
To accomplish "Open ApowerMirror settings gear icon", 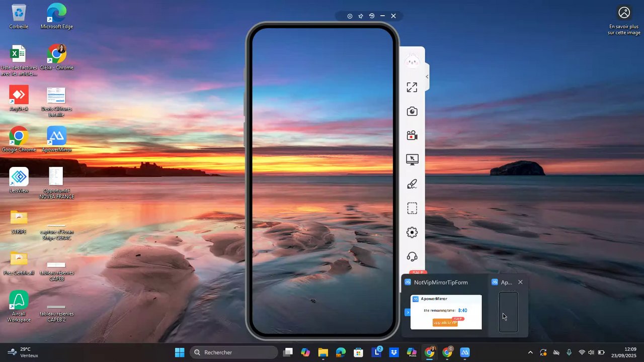I will point(412,232).
